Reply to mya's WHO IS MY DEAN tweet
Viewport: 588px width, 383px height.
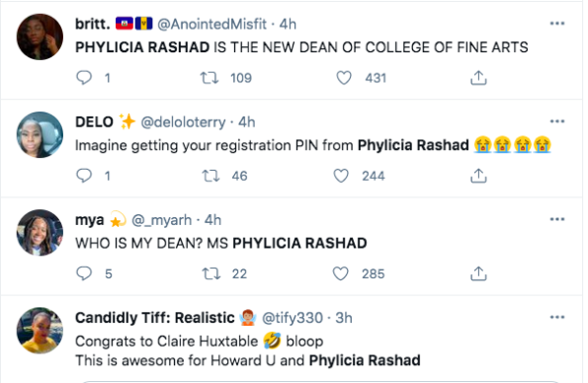pyautogui.click(x=84, y=273)
